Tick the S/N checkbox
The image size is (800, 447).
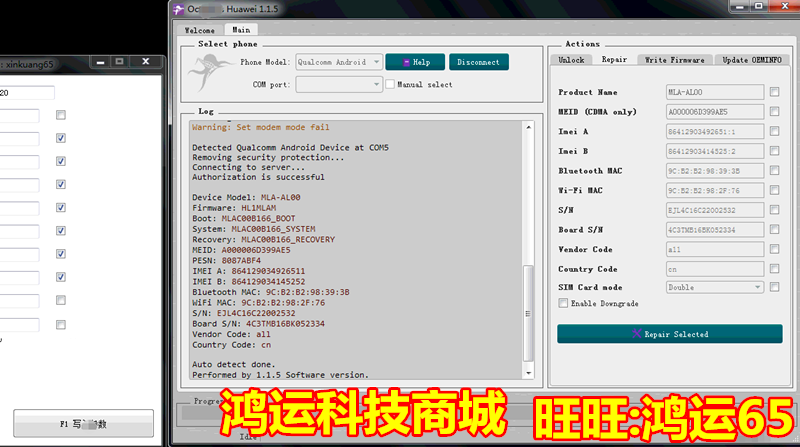(x=774, y=210)
